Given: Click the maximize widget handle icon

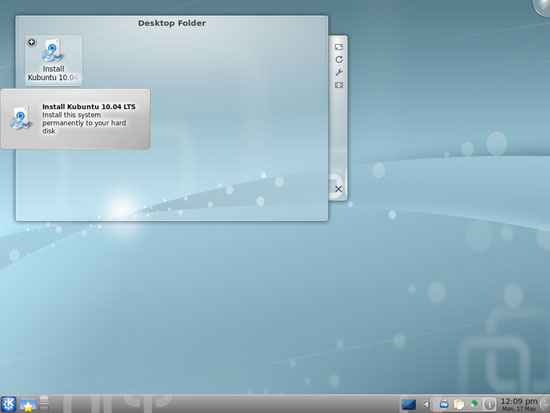Looking at the screenshot, I should pyautogui.click(x=338, y=85).
